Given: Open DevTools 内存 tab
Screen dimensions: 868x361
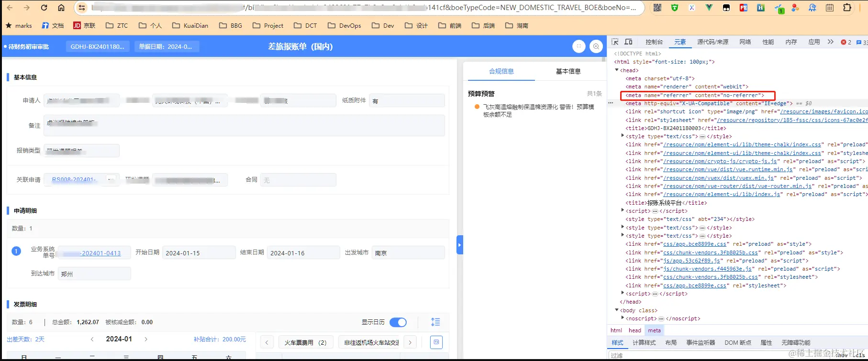Looking at the screenshot, I should click(791, 42).
